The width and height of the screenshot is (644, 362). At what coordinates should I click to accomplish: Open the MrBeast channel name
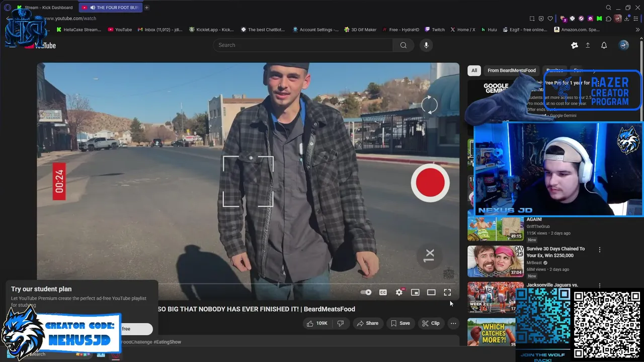point(535,262)
